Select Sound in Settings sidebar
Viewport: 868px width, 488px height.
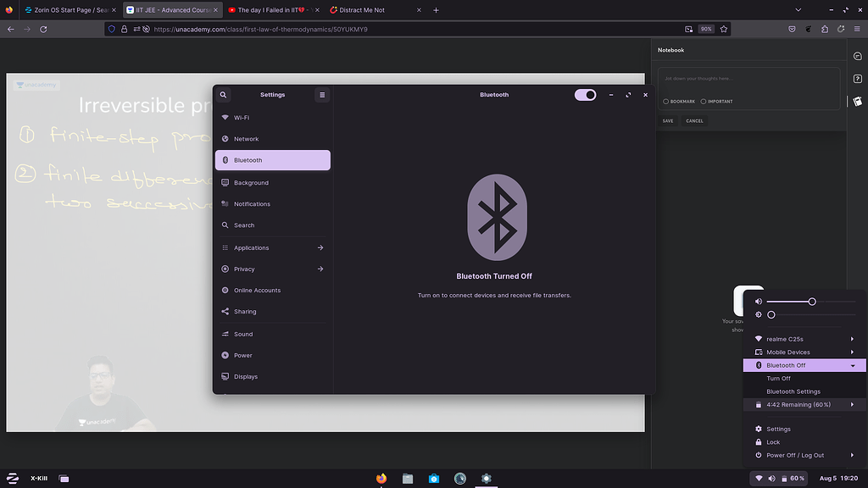click(x=245, y=334)
